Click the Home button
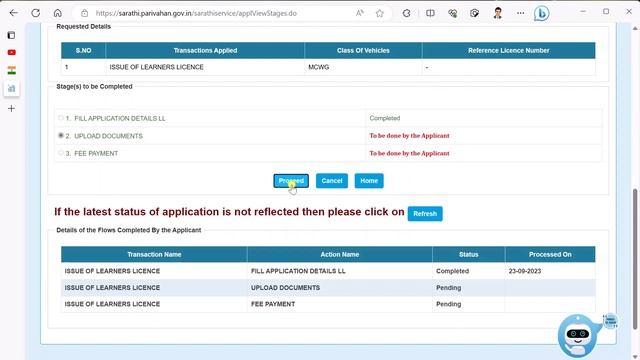 [x=369, y=181]
